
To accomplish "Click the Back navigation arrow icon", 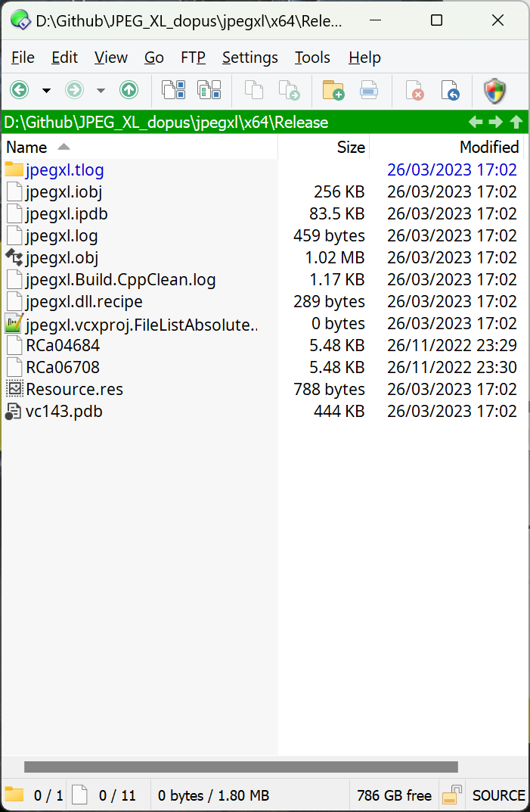I will click(20, 90).
